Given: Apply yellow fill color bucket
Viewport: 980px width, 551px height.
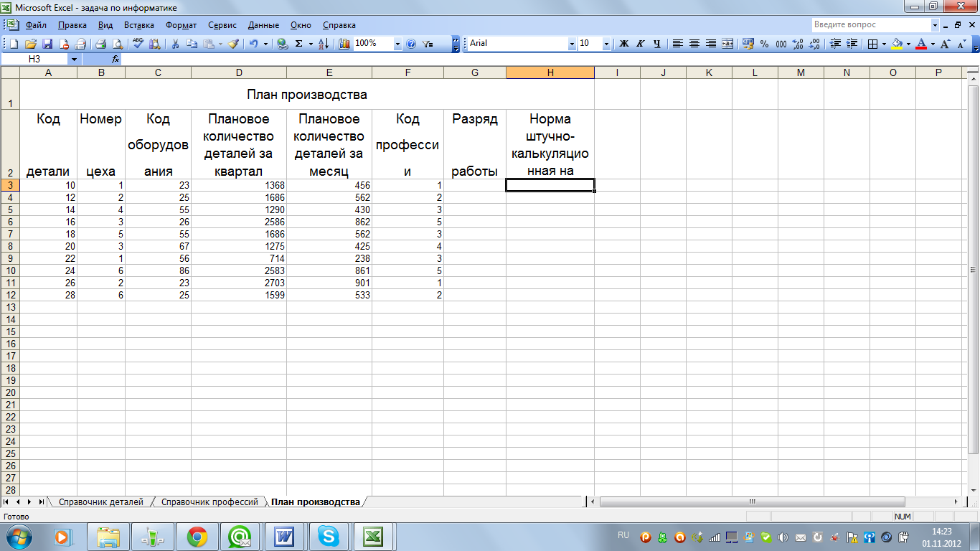Looking at the screenshot, I should pos(897,44).
